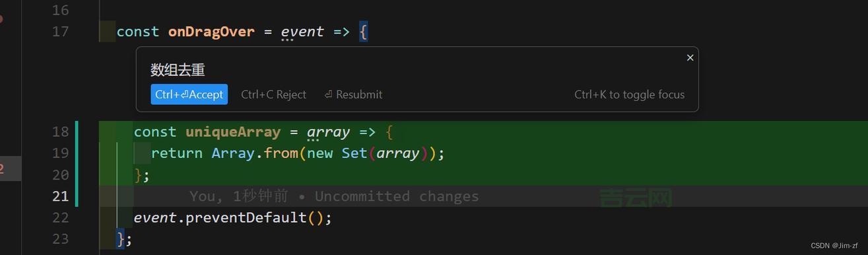Screen dimensions: 868x255
Task: Reject the suggested code change
Action: tap(273, 94)
